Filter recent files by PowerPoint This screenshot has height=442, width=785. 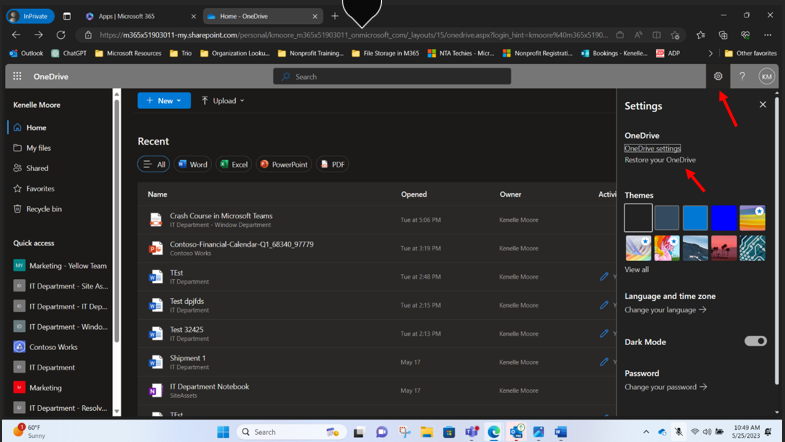(x=284, y=164)
